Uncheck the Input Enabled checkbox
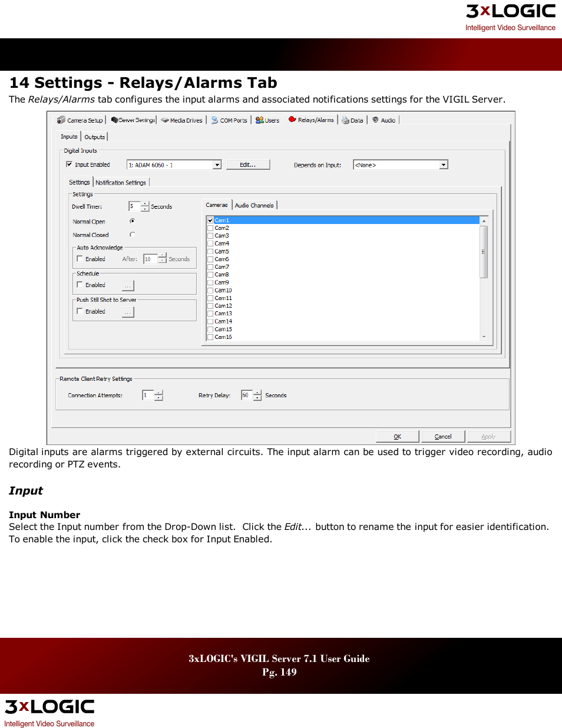The width and height of the screenshot is (562, 728). 70,164
